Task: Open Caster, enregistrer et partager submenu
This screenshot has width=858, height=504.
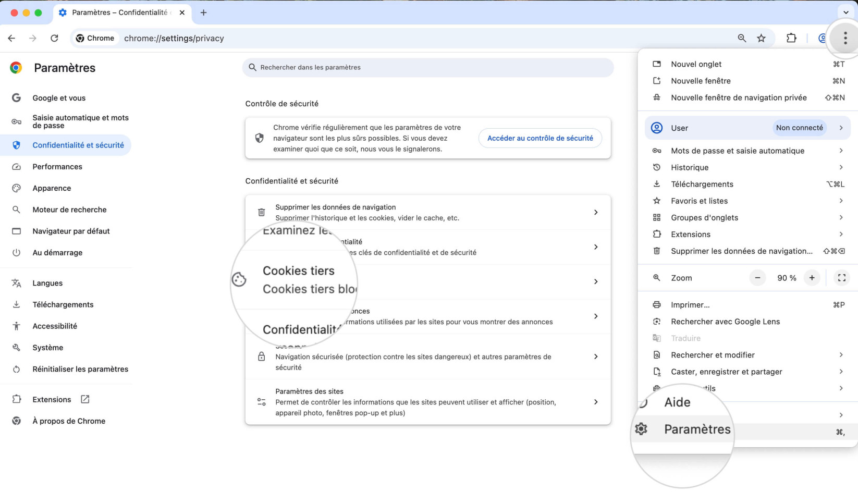Action: tap(748, 372)
